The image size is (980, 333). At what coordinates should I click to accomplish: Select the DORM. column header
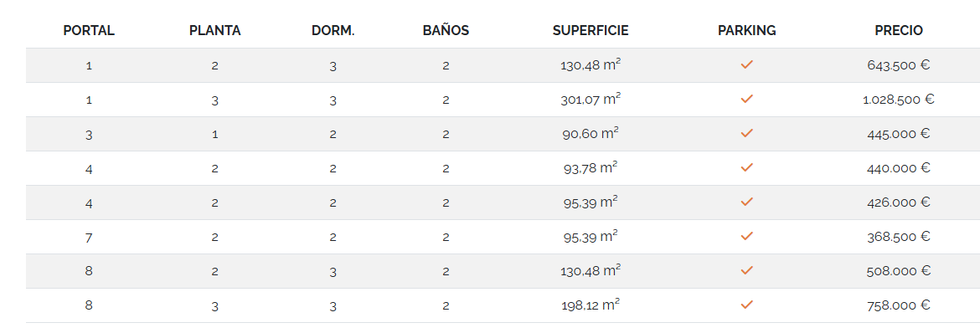tap(333, 31)
